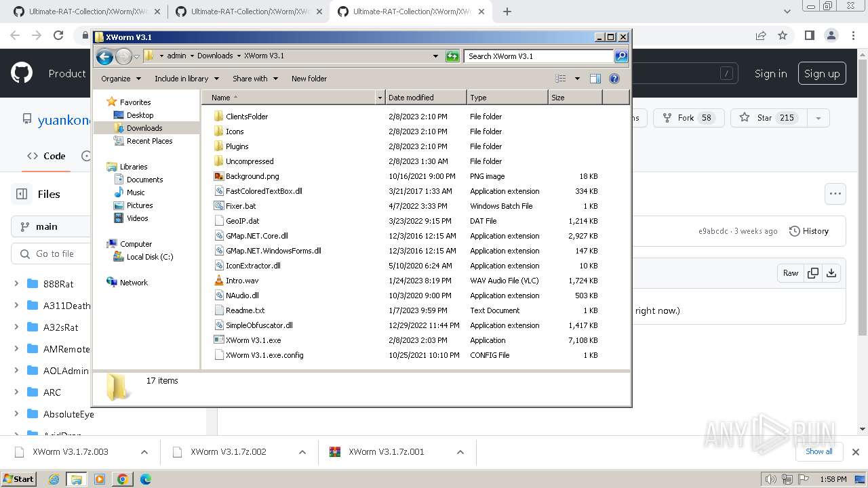Click the Fork button on GitHub
Screen dimensions: 868x488
click(688, 118)
